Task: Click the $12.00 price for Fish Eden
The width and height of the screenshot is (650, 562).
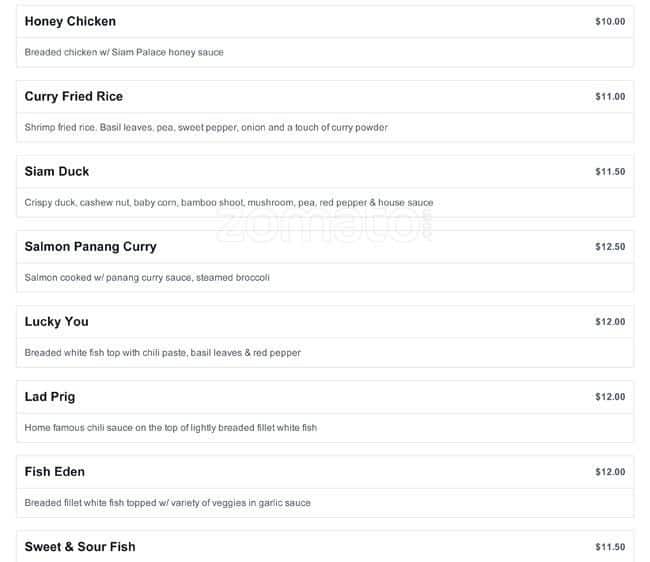Action: [610, 472]
